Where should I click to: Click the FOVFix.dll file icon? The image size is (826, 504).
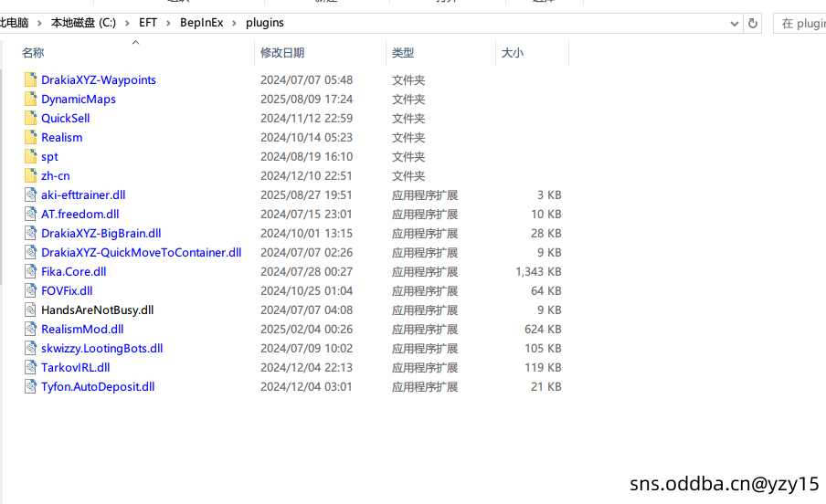(30, 290)
